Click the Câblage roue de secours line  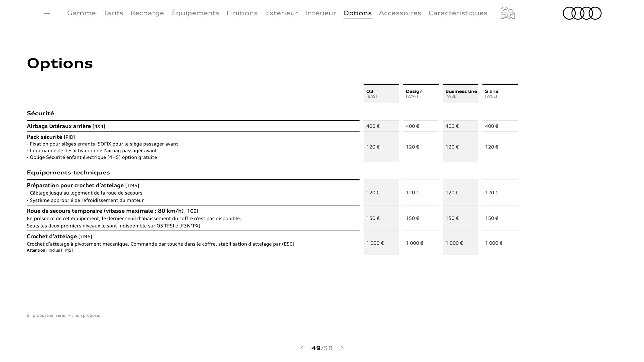click(x=85, y=193)
